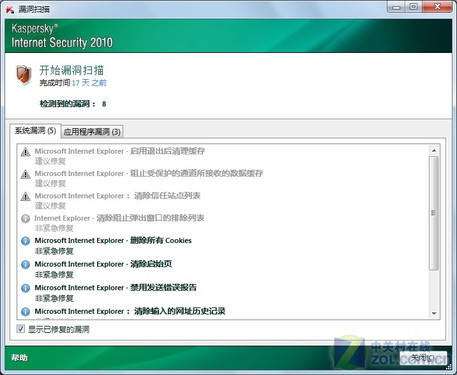Viewport: 457px width, 375px height.
Task: Close the 漏洞扫描 window with X
Action: pos(437,7)
